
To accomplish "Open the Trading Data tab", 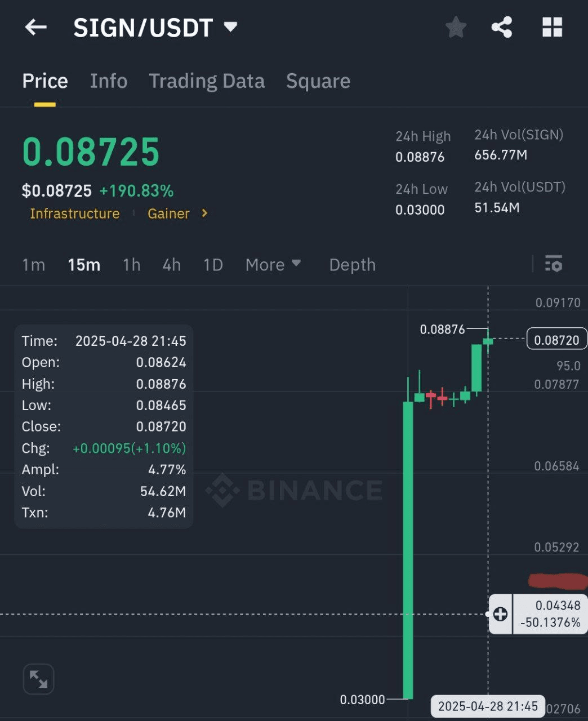I will tap(207, 81).
